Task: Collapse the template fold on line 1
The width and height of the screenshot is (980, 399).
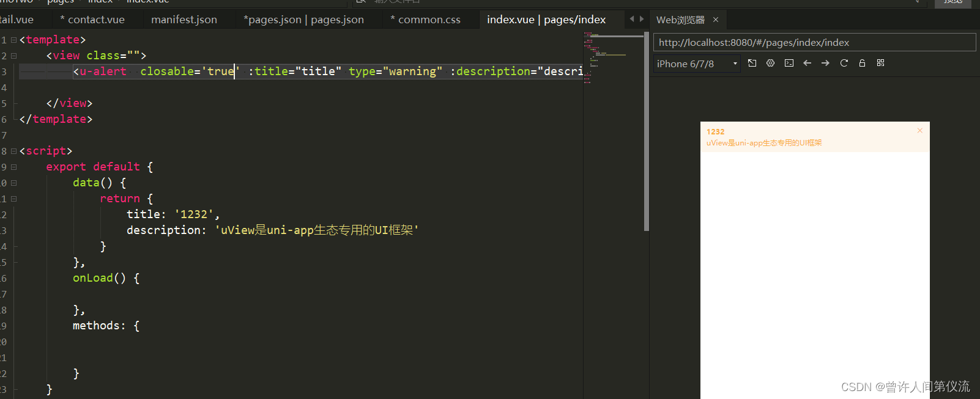Action: coord(13,40)
